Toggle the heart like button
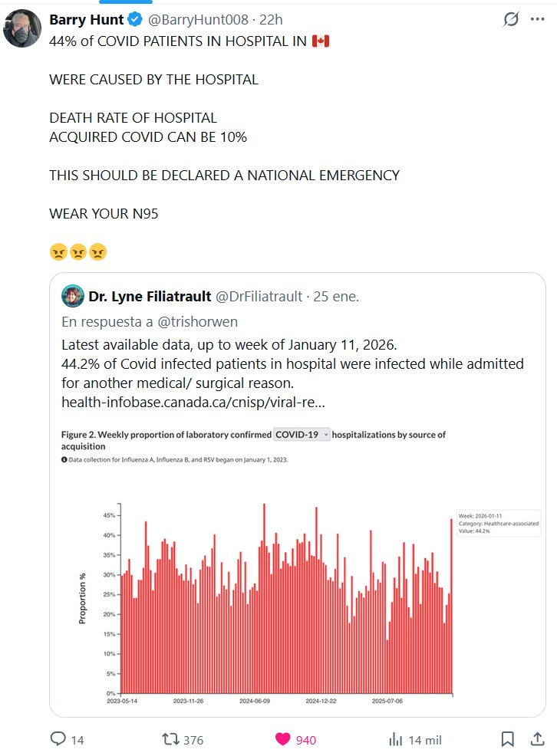This screenshot has height=756, width=557. pyautogui.click(x=283, y=739)
